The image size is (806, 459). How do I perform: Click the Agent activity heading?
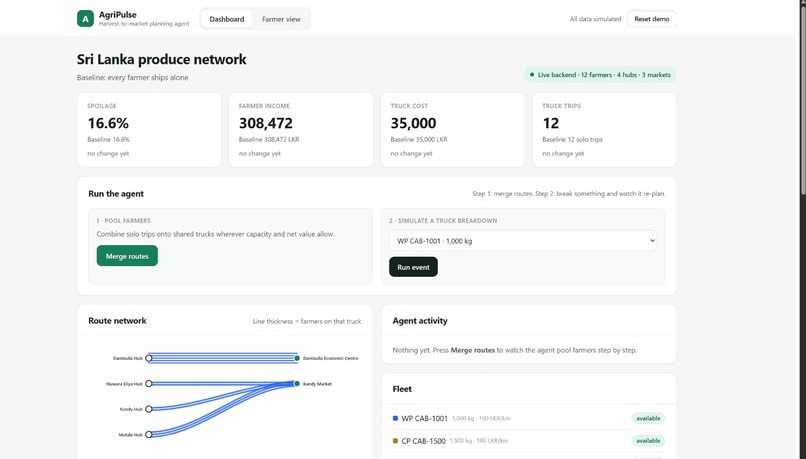point(420,321)
